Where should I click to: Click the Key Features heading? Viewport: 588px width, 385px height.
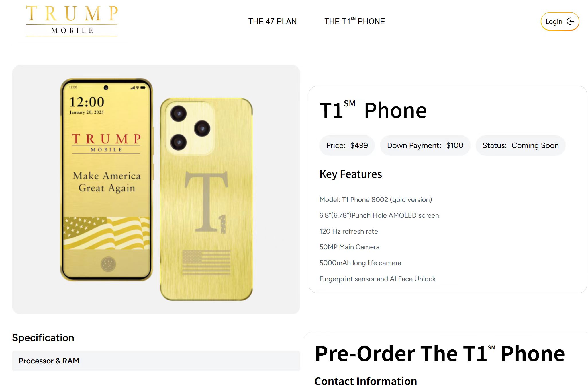350,174
